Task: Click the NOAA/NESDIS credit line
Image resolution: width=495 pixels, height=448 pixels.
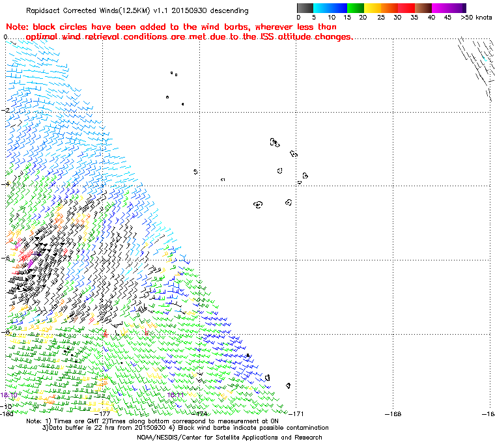Action: [x=229, y=438]
